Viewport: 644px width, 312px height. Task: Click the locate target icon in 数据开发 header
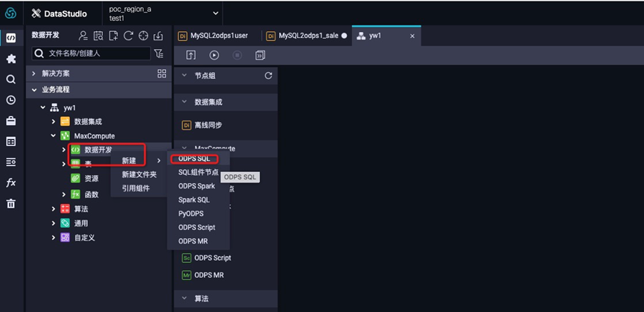point(143,36)
